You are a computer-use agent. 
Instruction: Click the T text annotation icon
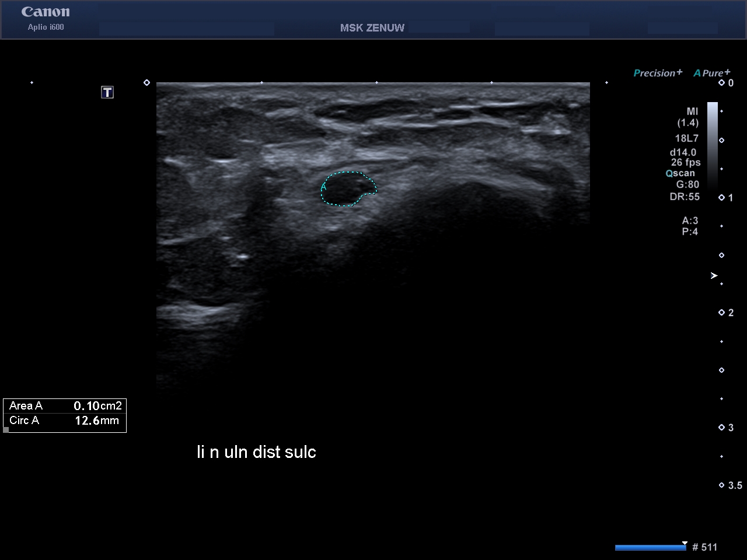[x=107, y=92]
